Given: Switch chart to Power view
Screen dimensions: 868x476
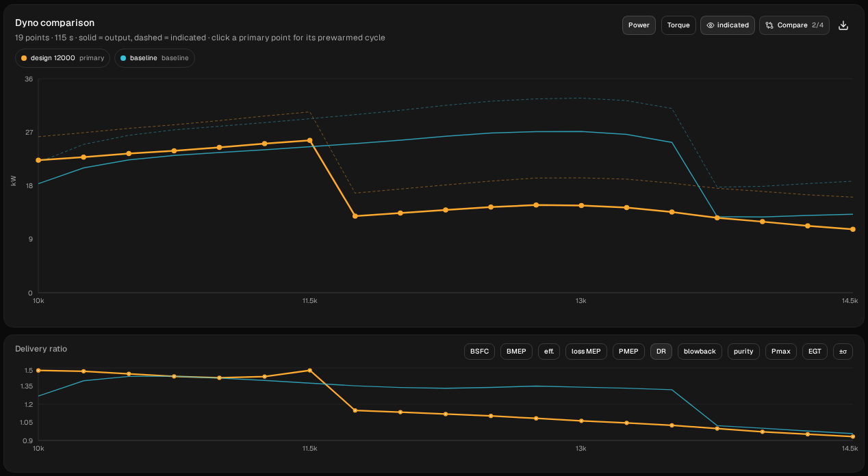Looking at the screenshot, I should (639, 25).
